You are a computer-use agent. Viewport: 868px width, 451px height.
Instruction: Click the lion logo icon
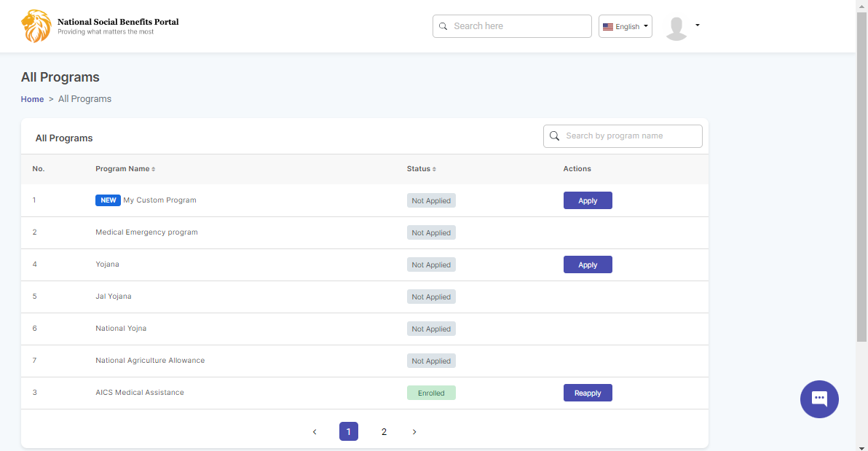(x=36, y=26)
